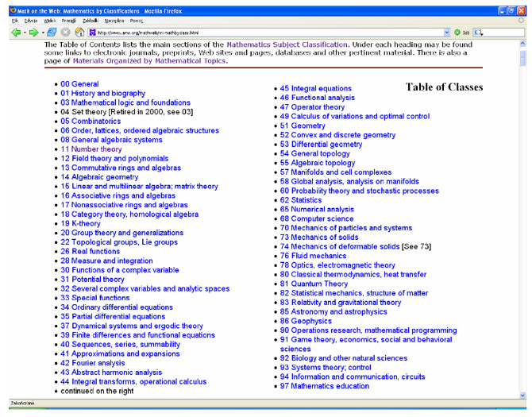532x417 pixels.
Task: Click the green Back arrow button
Action: 15,32
